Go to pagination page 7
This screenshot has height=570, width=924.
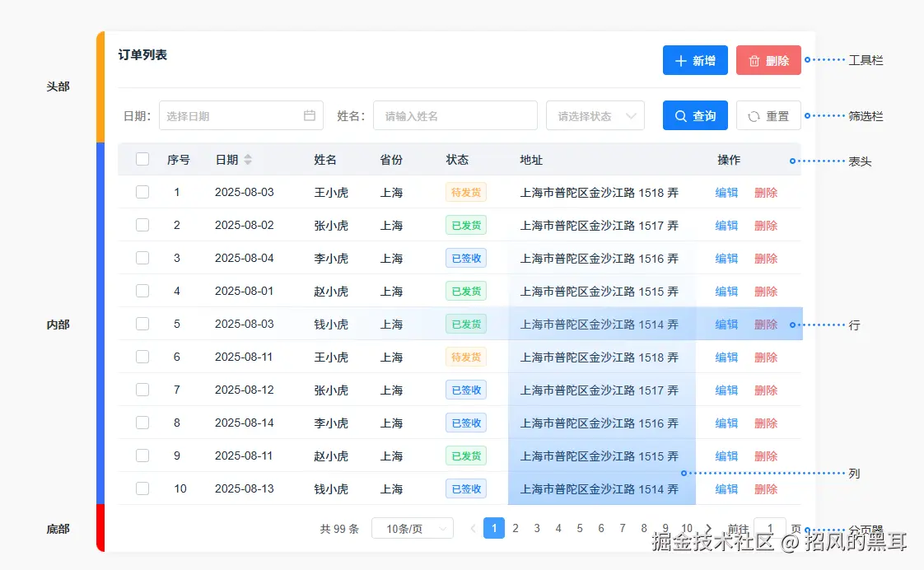pyautogui.click(x=623, y=528)
